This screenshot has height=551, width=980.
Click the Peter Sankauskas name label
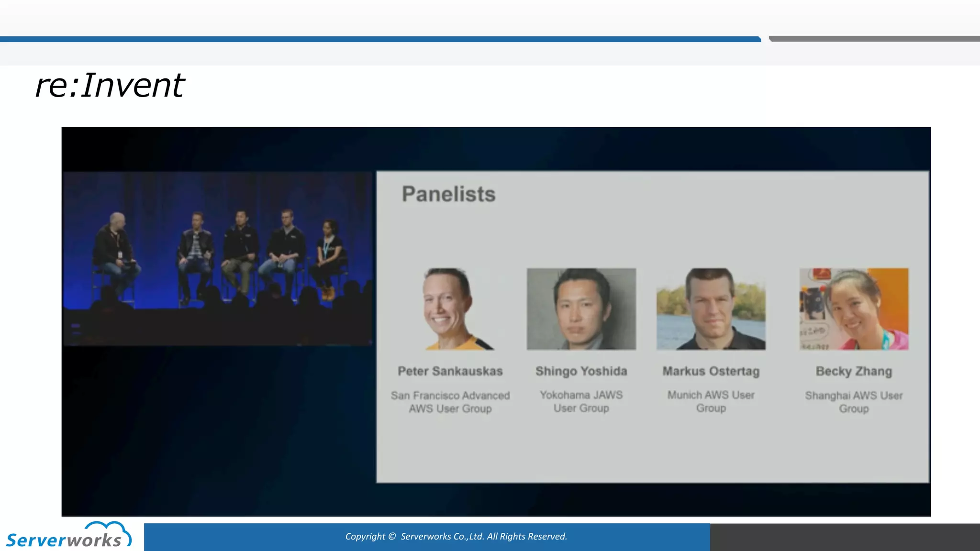pos(450,371)
